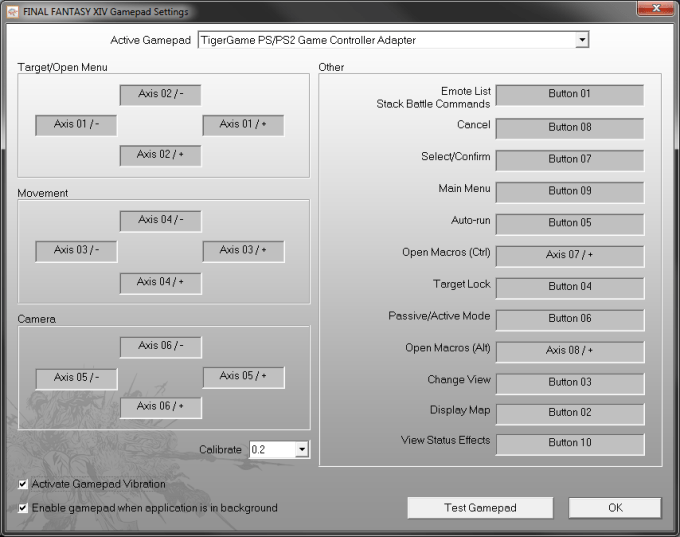Click Button 05 binding for Auto-run
The height and width of the screenshot is (537, 680).
(570, 224)
